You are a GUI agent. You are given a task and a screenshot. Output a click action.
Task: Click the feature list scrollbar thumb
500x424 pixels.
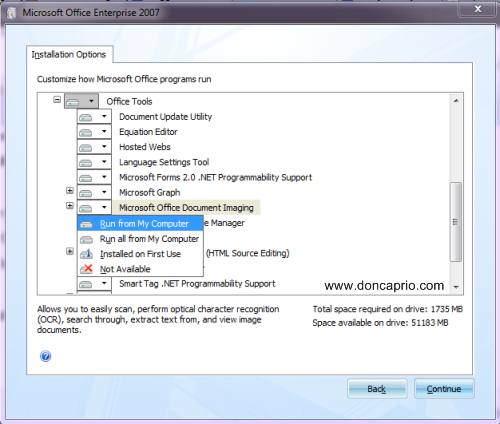[456, 222]
